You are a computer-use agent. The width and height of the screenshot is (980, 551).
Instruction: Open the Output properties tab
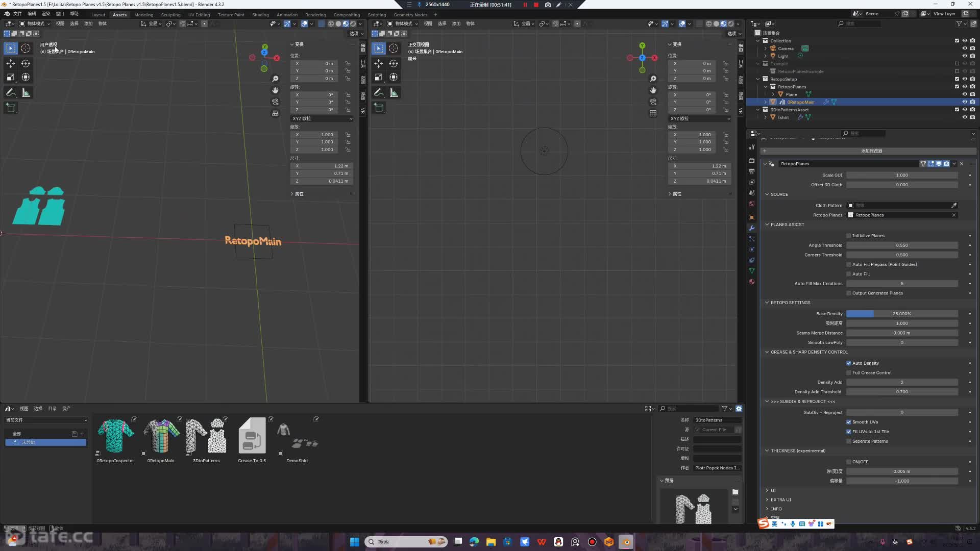tap(751, 171)
